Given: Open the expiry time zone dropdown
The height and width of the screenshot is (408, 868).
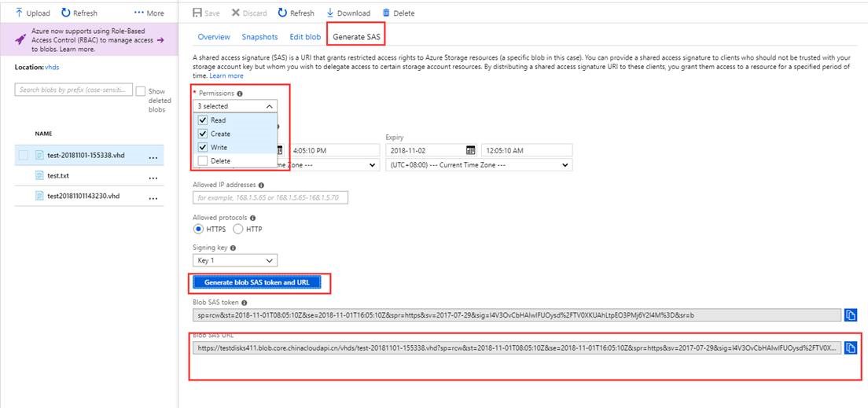Looking at the screenshot, I should pos(479,165).
